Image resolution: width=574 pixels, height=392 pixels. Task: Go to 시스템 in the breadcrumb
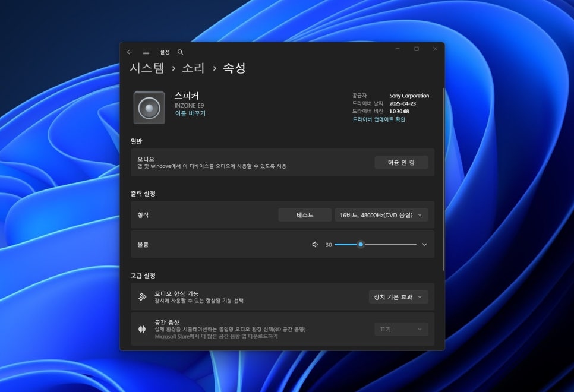(x=147, y=68)
